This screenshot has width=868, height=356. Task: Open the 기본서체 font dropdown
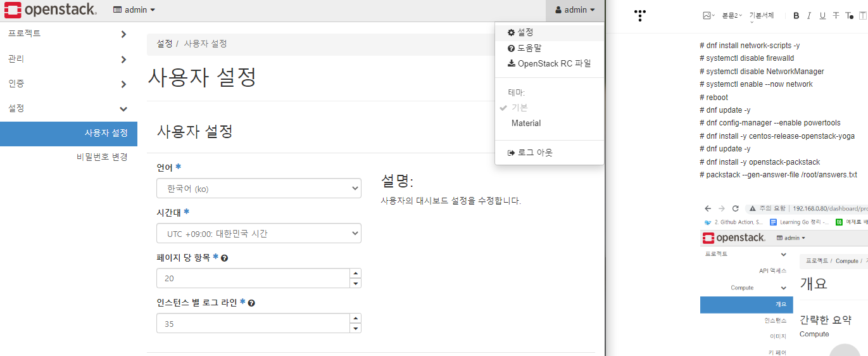coord(762,16)
